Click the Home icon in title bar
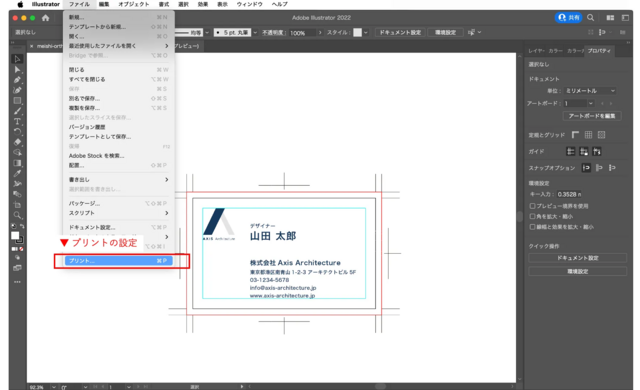 pos(45,18)
